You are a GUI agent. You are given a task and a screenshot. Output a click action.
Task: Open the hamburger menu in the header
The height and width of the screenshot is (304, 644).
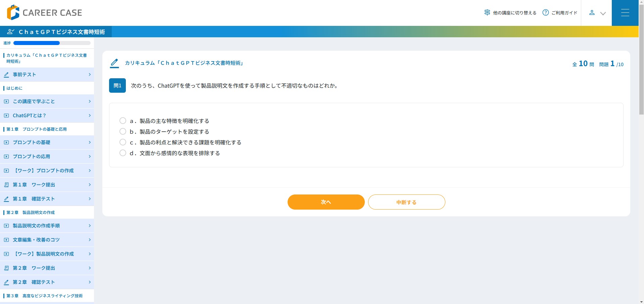pos(625,13)
